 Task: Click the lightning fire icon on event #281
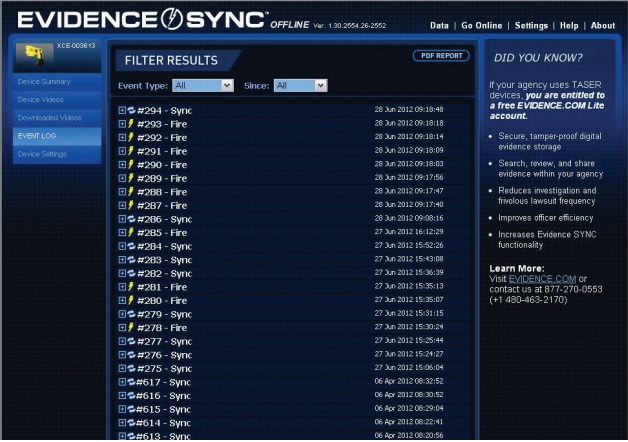point(131,287)
